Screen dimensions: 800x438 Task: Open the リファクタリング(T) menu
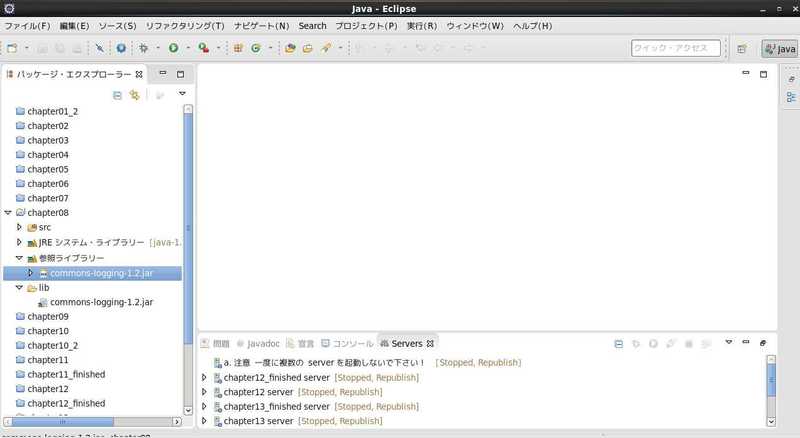[x=185, y=26]
